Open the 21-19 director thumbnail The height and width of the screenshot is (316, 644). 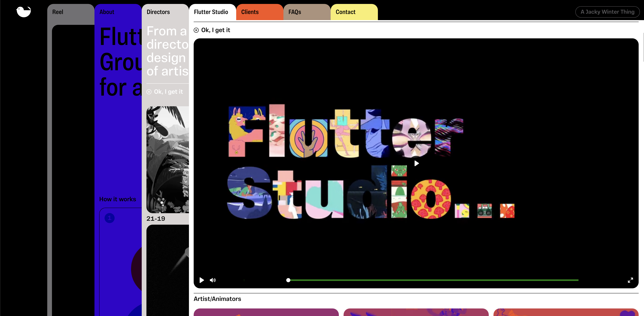click(x=168, y=160)
